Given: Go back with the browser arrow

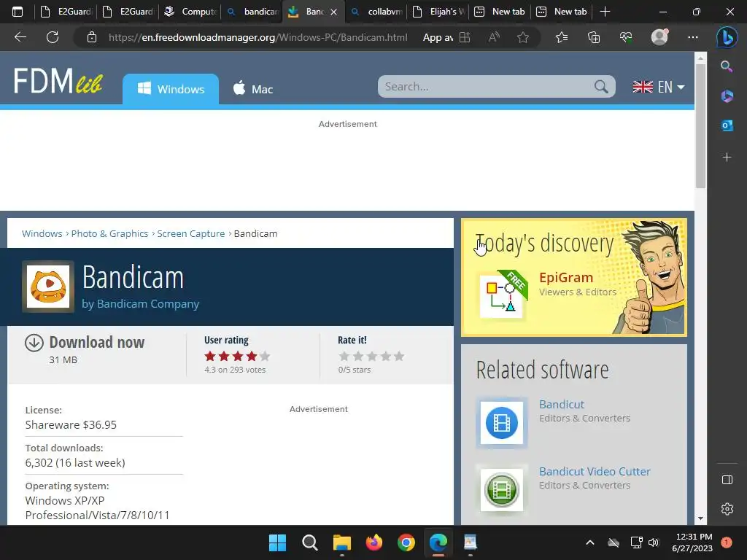Looking at the screenshot, I should click(20, 37).
